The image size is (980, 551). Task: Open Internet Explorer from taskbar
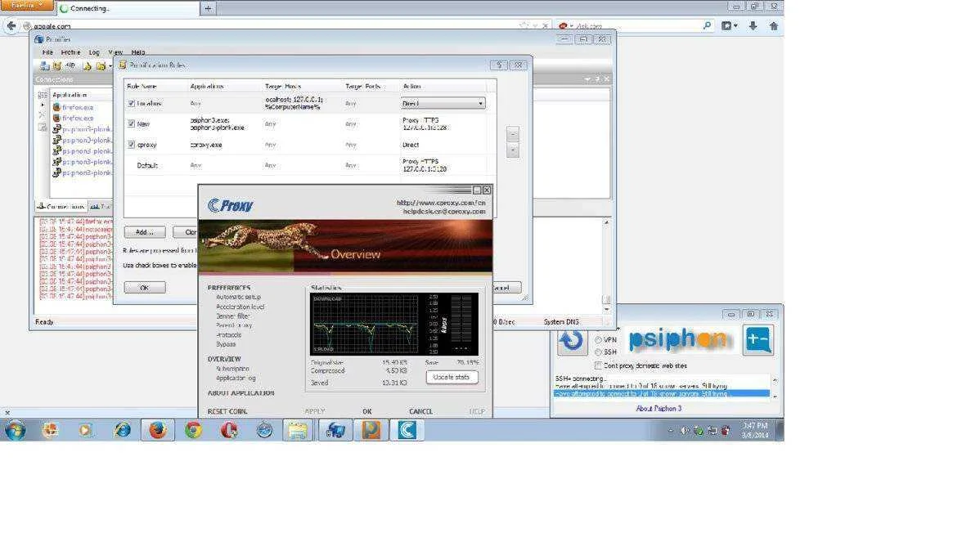(122, 431)
